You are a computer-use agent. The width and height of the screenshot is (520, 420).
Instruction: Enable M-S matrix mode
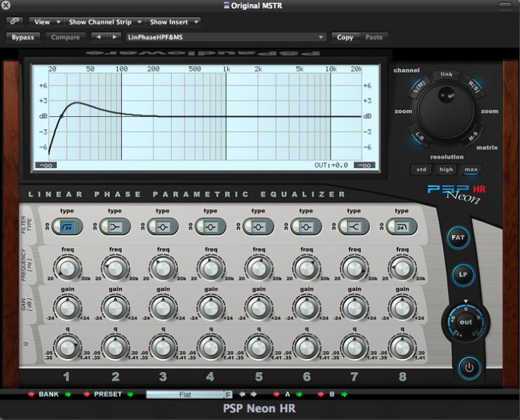(x=473, y=136)
